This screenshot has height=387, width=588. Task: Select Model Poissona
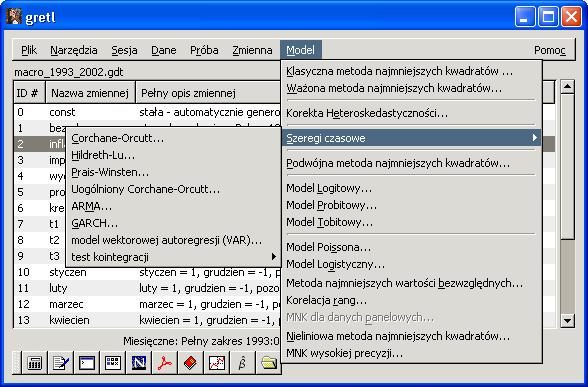coord(411,248)
